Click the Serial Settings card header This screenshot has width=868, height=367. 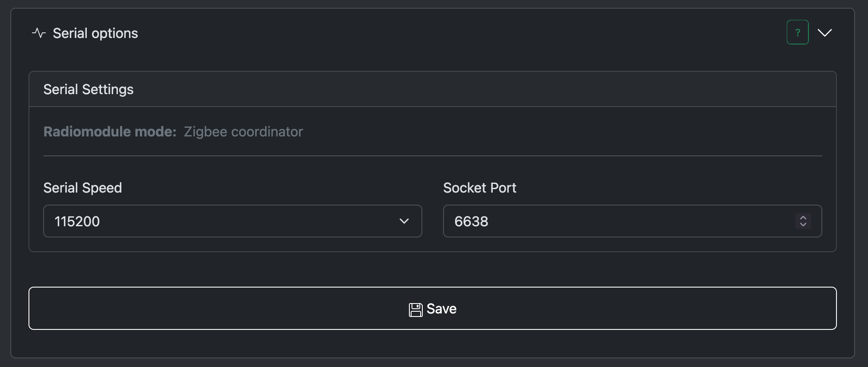coord(433,89)
